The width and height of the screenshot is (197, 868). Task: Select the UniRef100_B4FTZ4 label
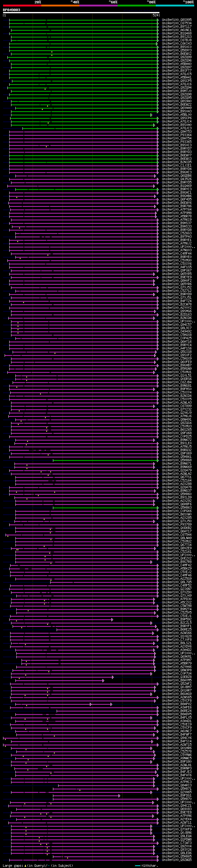click(x=177, y=301)
